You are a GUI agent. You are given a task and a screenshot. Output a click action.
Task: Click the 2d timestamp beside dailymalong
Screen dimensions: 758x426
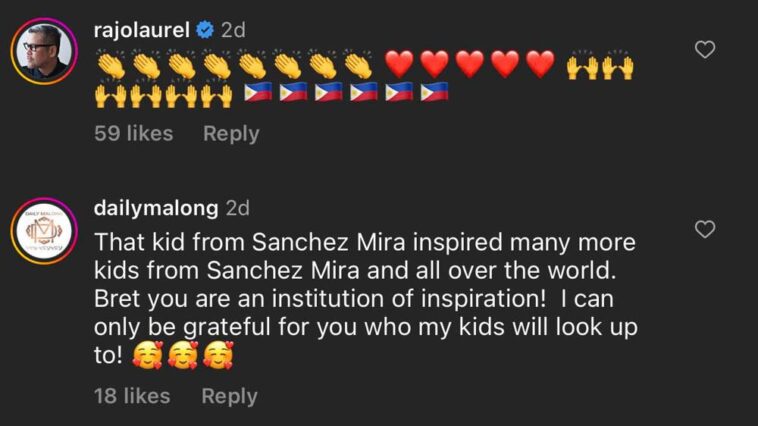[238, 208]
